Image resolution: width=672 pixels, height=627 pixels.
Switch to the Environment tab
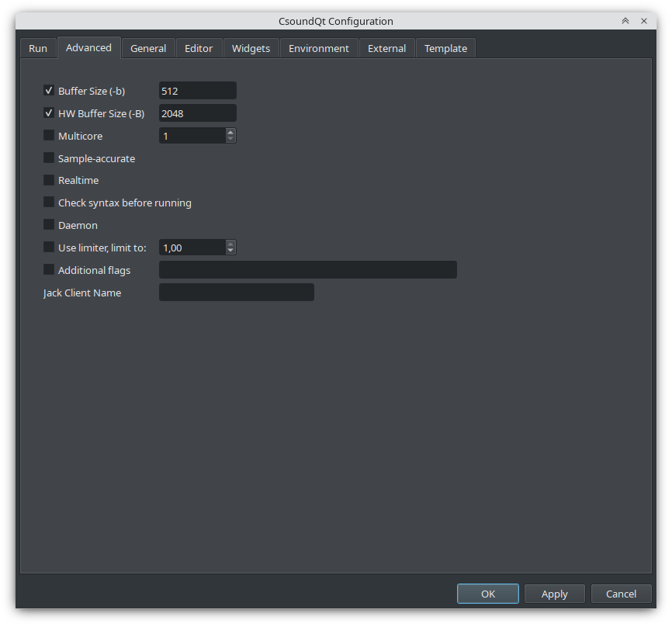click(x=319, y=48)
